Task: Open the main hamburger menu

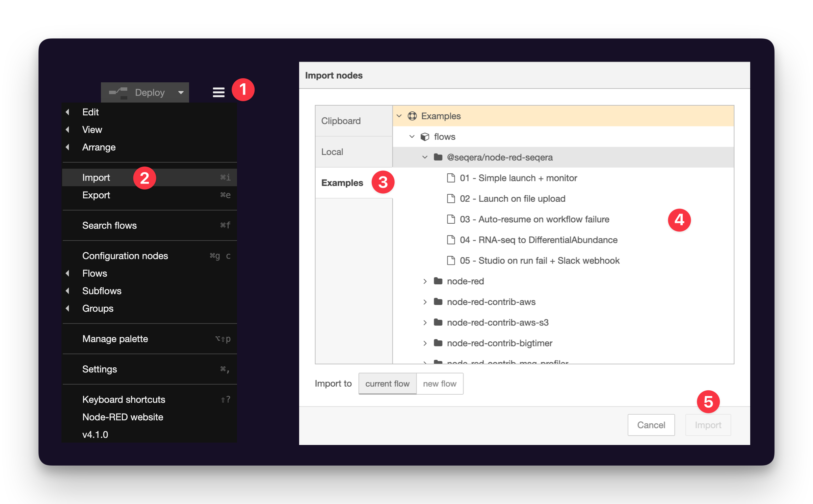Action: click(x=218, y=92)
